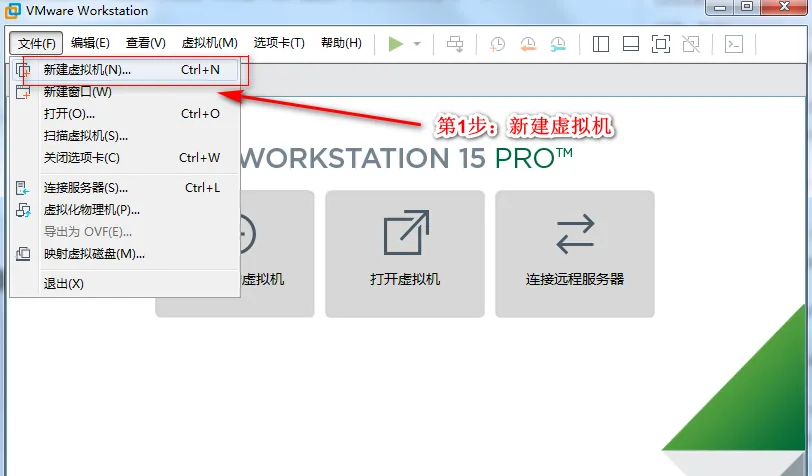Select 新建窗口(W) menu entry

(125, 92)
